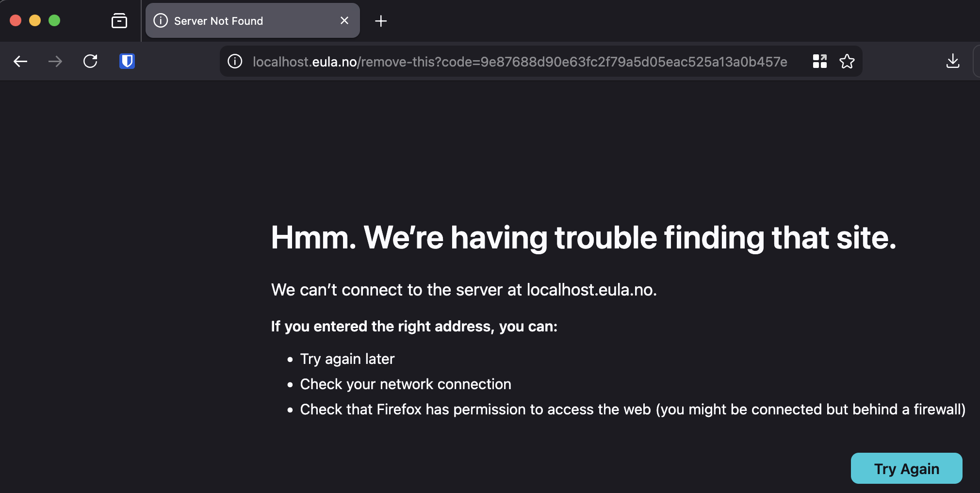Open Firefox View in the tab bar

(119, 20)
